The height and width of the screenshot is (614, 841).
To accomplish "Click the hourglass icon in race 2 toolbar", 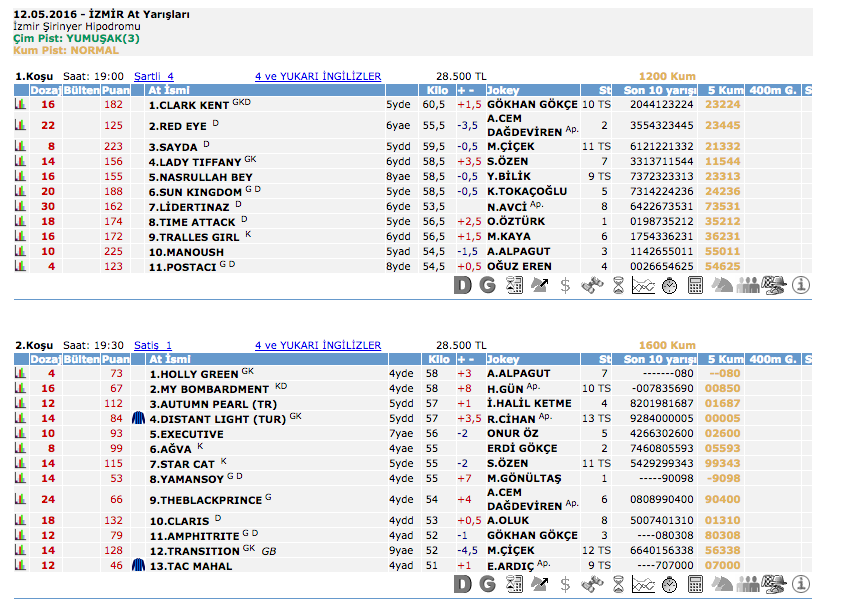I will click(618, 585).
